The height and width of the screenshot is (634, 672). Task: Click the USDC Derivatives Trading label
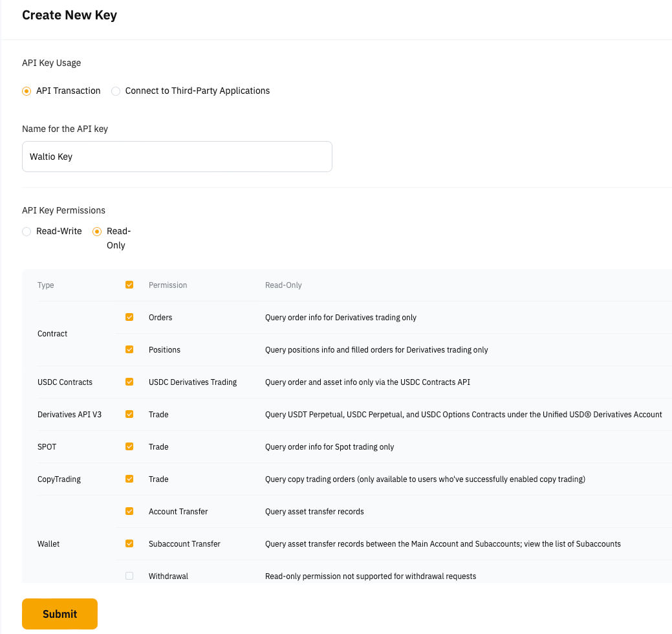click(192, 382)
